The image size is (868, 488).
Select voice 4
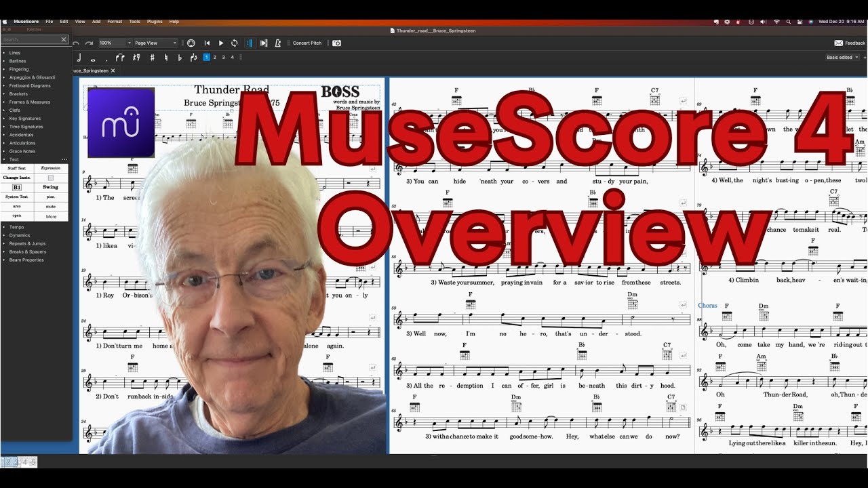[232, 58]
